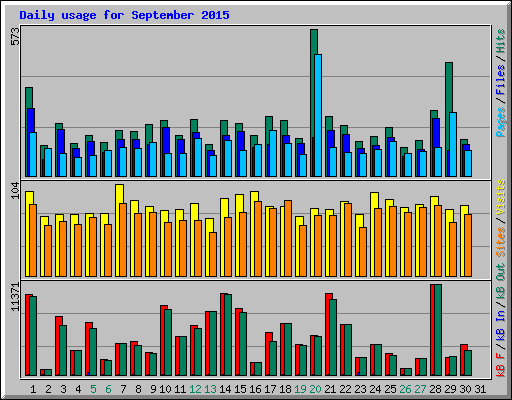Click the orange sites bar for day 18
This screenshot has width=512, height=400.
pos(288,238)
